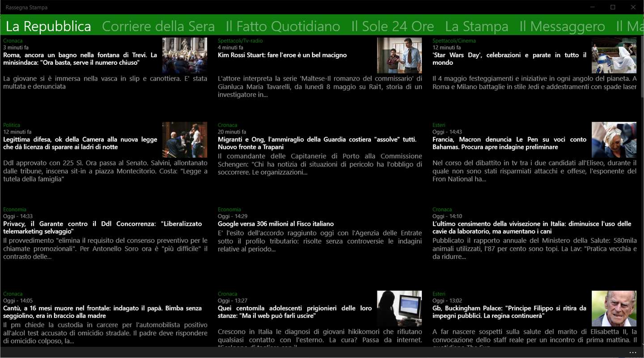This screenshot has height=358, width=644.
Task: Open the vivisezione censimento headline
Action: (x=532, y=227)
